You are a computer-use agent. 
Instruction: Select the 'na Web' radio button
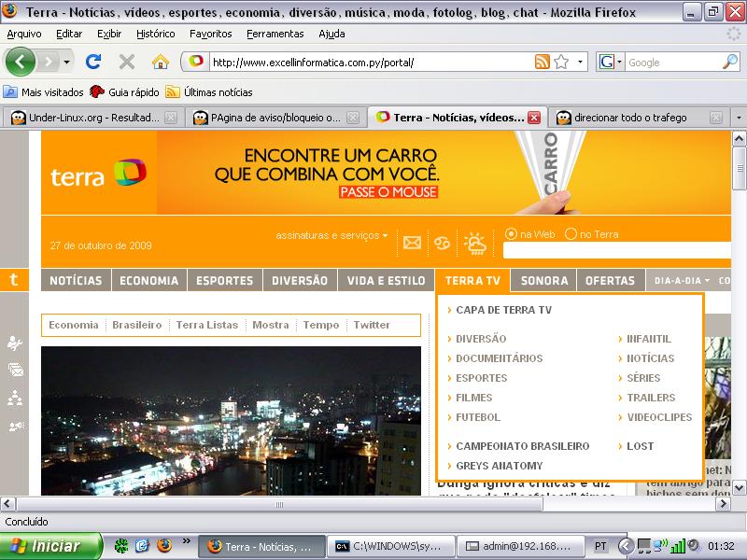click(511, 234)
